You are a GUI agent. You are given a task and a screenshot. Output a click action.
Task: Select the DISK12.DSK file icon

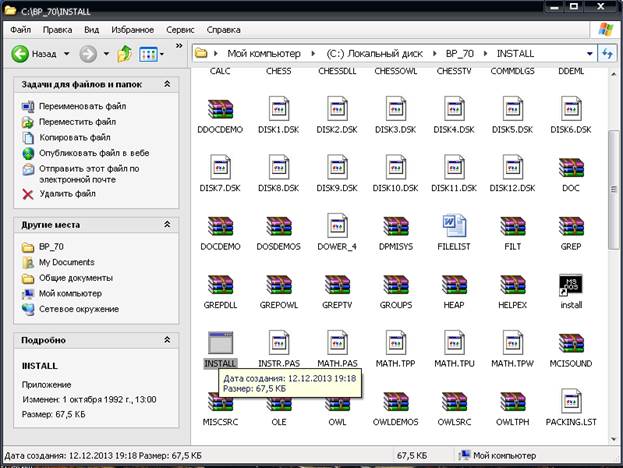tap(513, 167)
